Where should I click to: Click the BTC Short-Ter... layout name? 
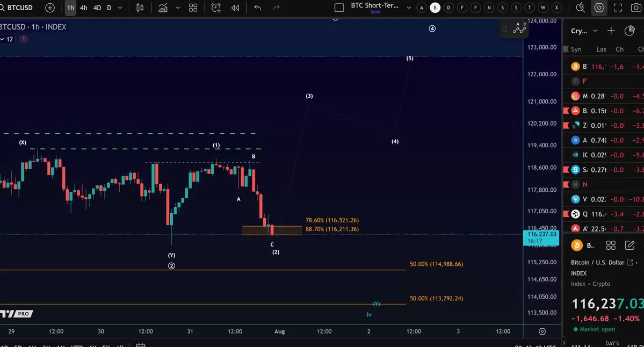coord(374,5)
